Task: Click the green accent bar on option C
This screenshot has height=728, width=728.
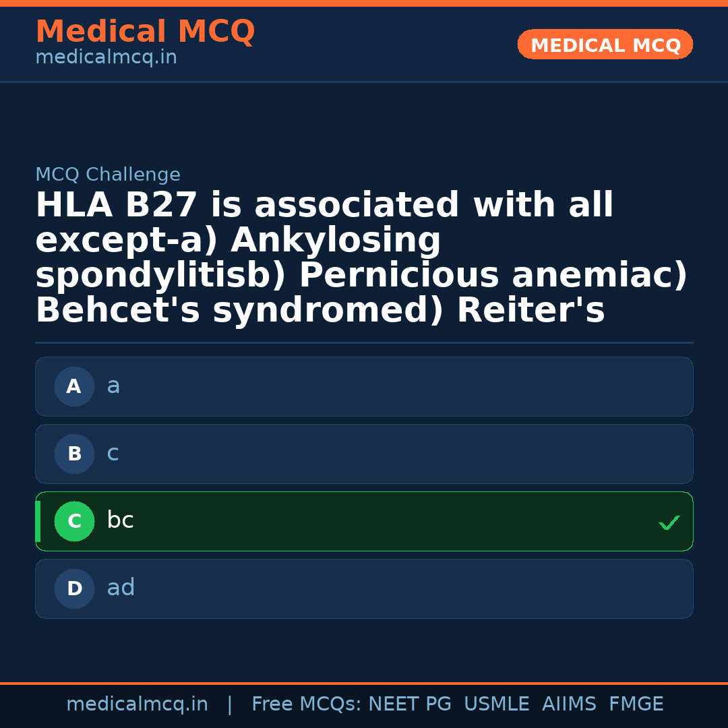Action: click(38, 522)
